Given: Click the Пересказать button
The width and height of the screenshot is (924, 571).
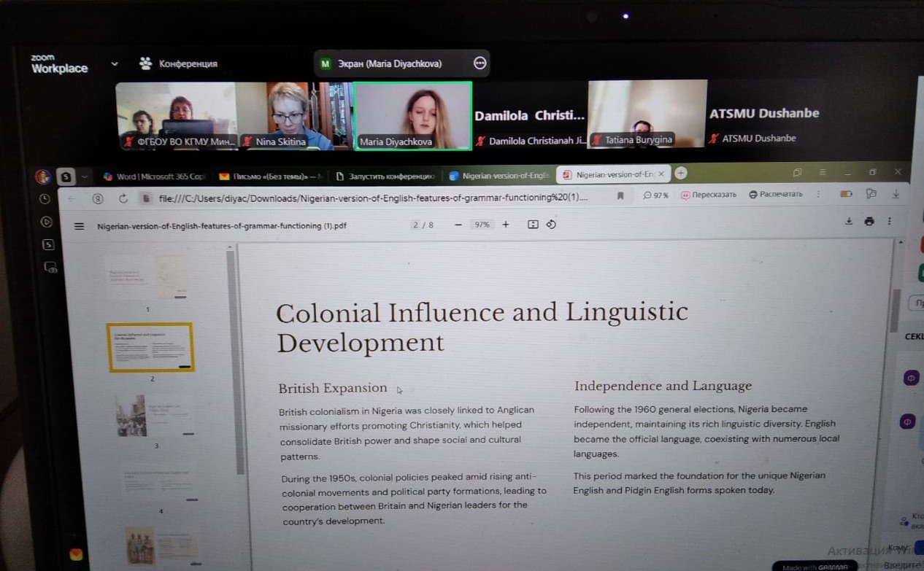Looking at the screenshot, I should point(709,195).
